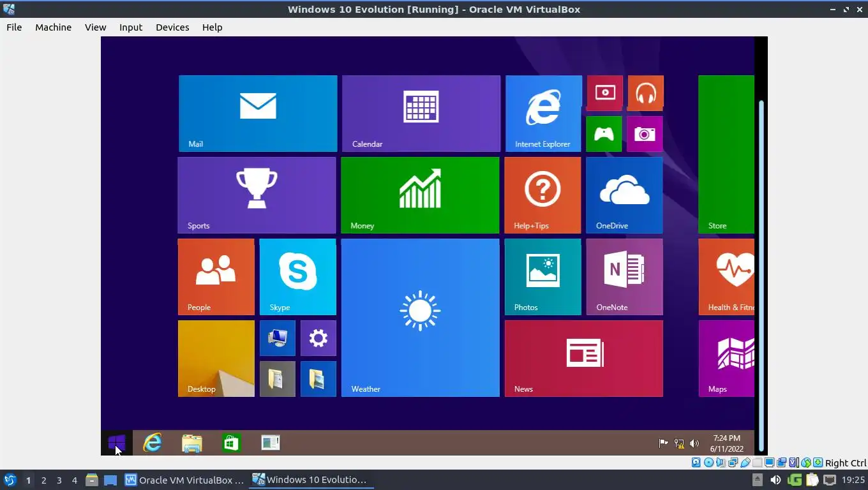Open the small Music headphones tile
Image resolution: width=868 pixels, height=490 pixels.
pyautogui.click(x=646, y=93)
